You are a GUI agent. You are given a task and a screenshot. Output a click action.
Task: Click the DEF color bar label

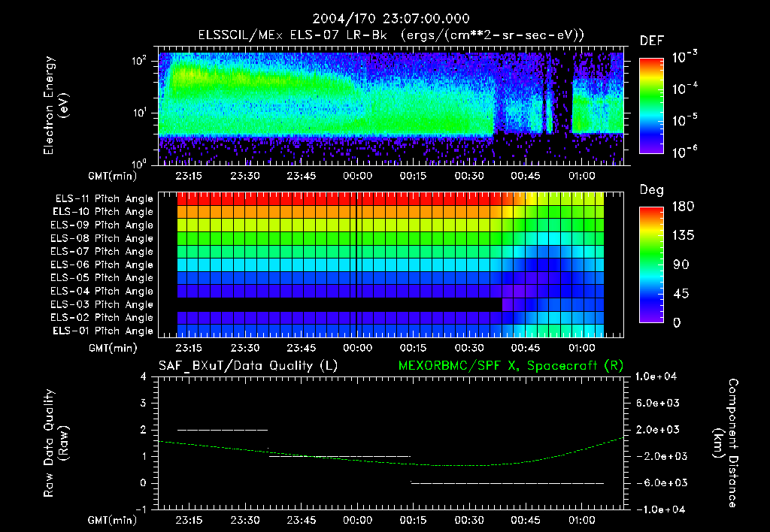[652, 41]
